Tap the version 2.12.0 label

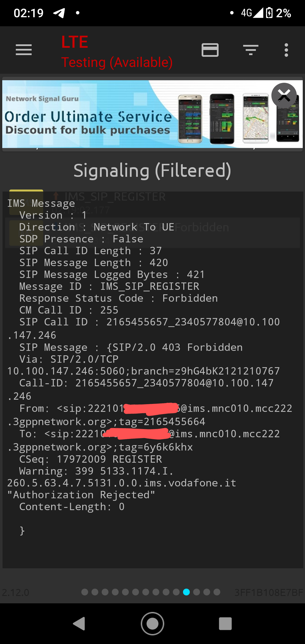click(x=16, y=592)
